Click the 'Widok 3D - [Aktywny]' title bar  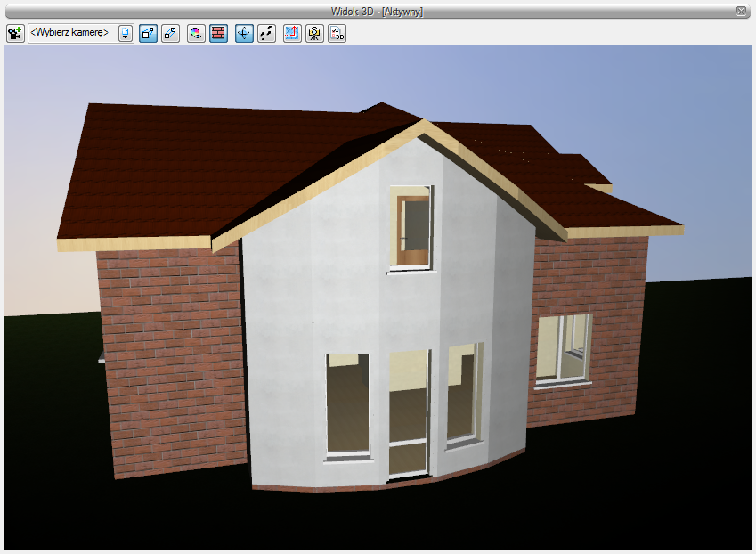point(377,12)
